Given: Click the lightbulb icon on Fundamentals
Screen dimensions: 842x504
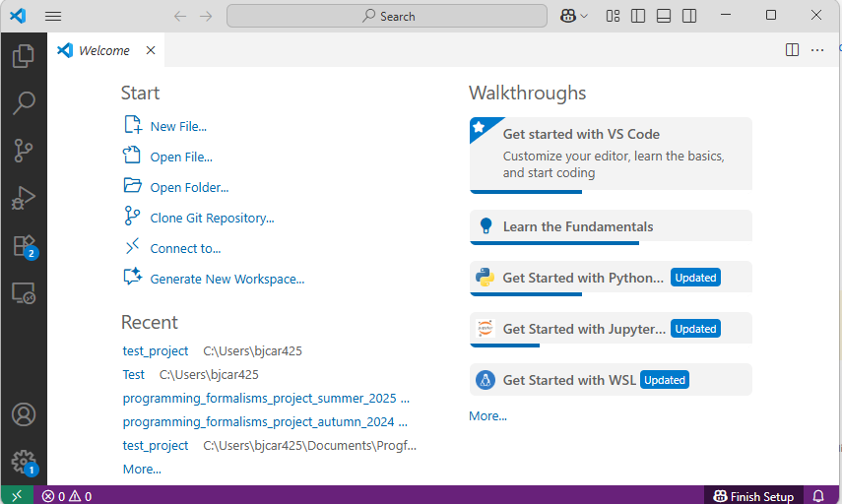Looking at the screenshot, I should [486, 226].
